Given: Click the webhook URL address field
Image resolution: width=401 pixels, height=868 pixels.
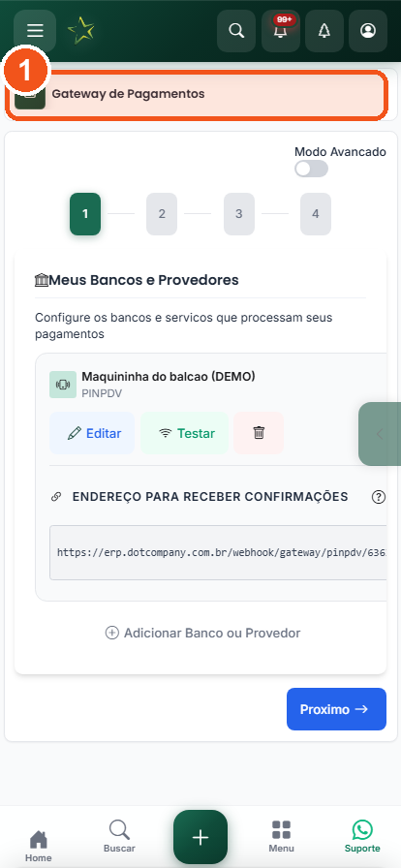Looking at the screenshot, I should pyautogui.click(x=218, y=552).
